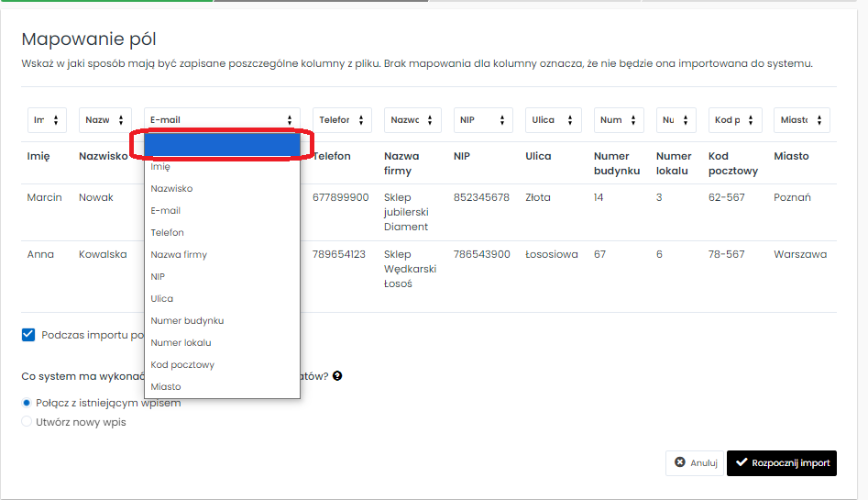Click Sklep Wędkarski Łosoś company cell

point(411,269)
